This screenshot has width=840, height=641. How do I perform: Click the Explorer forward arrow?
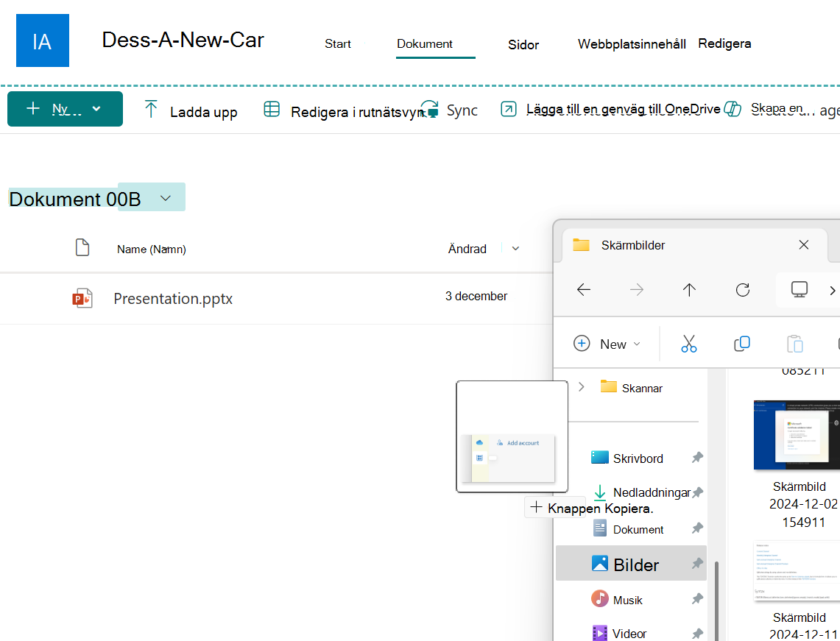coord(636,290)
